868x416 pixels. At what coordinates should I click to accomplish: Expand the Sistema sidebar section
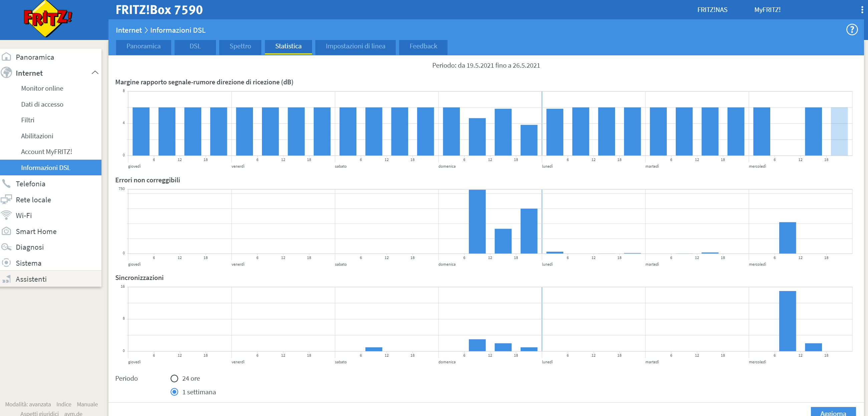pyautogui.click(x=28, y=263)
